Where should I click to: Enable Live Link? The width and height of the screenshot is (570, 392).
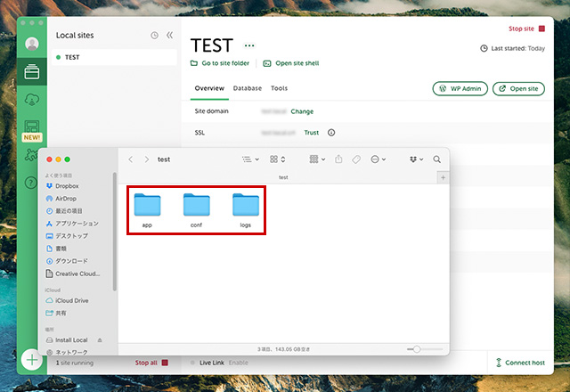[x=238, y=363]
